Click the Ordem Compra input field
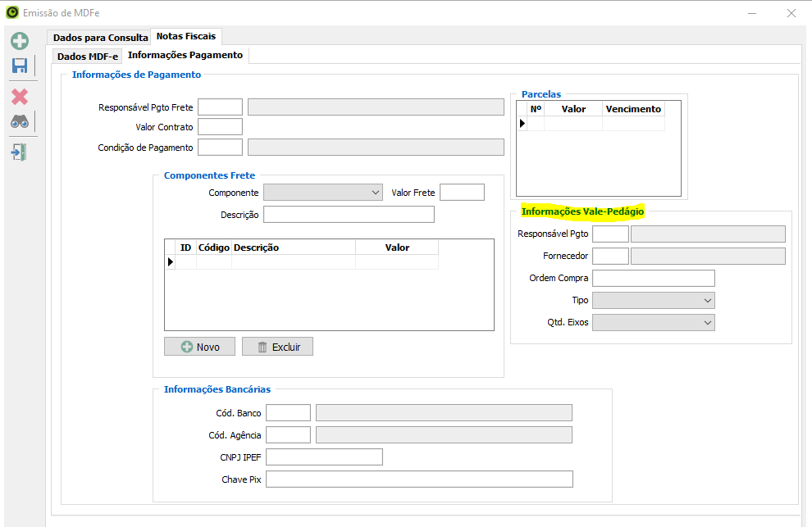The height and width of the screenshot is (527, 812). (654, 278)
